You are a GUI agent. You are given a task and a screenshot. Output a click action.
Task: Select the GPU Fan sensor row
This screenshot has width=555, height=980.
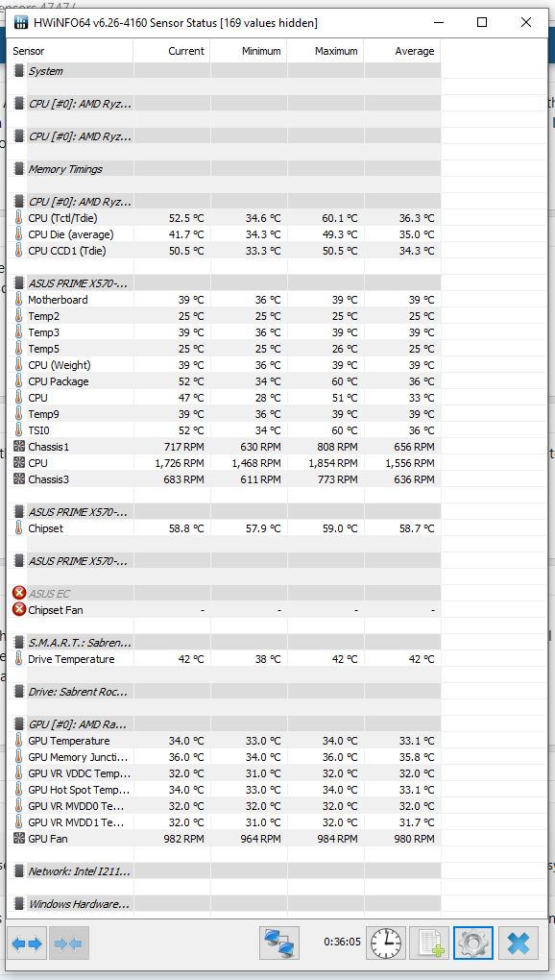coord(225,839)
